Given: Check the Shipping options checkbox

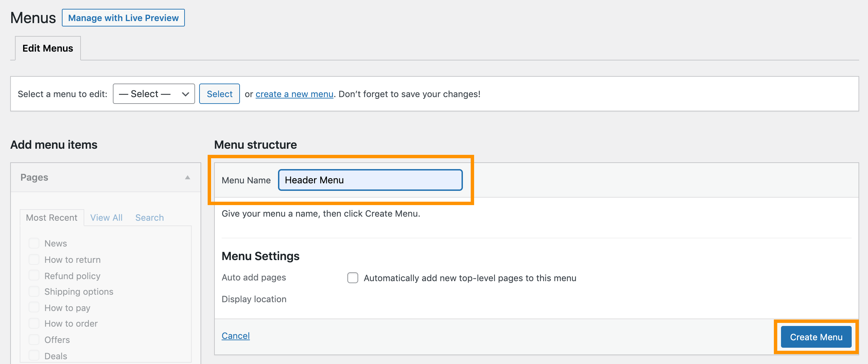Looking at the screenshot, I should 34,291.
